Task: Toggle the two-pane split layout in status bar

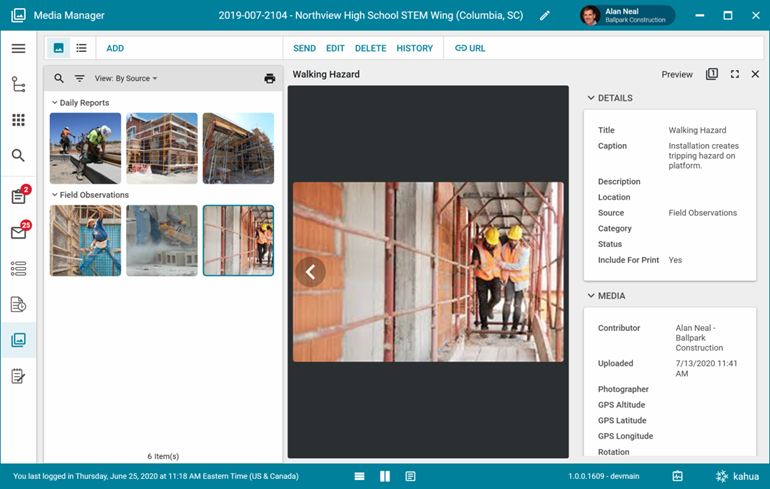Action: (x=385, y=476)
